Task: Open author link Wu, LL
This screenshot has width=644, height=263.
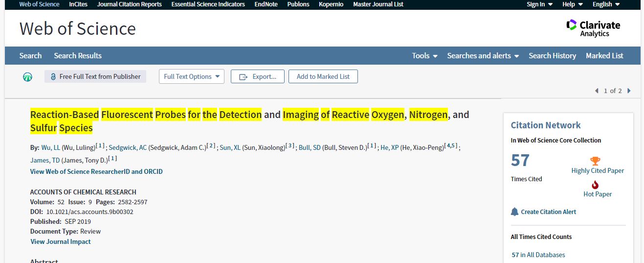Action: (50, 147)
